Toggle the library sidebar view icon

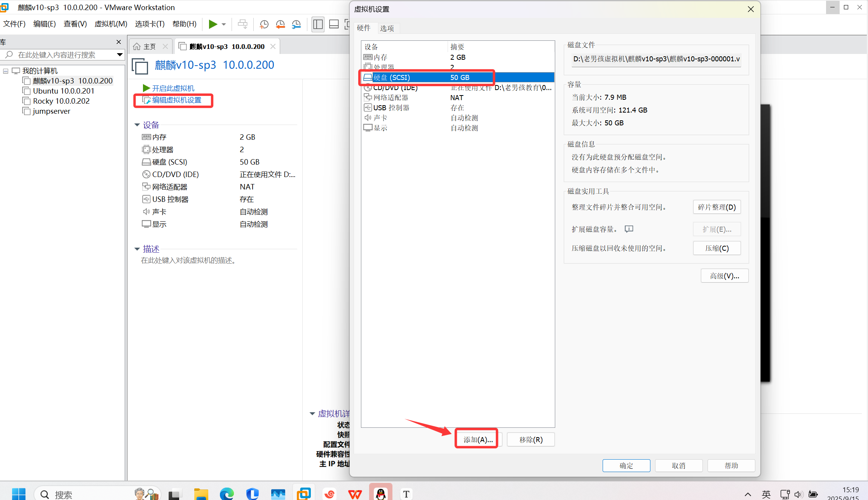coord(318,24)
